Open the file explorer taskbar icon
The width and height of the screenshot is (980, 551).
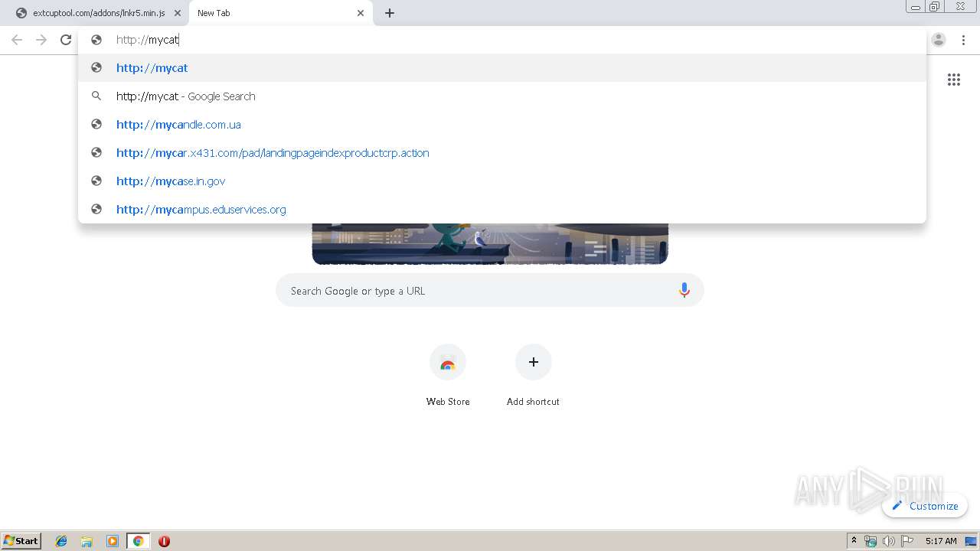(x=87, y=541)
